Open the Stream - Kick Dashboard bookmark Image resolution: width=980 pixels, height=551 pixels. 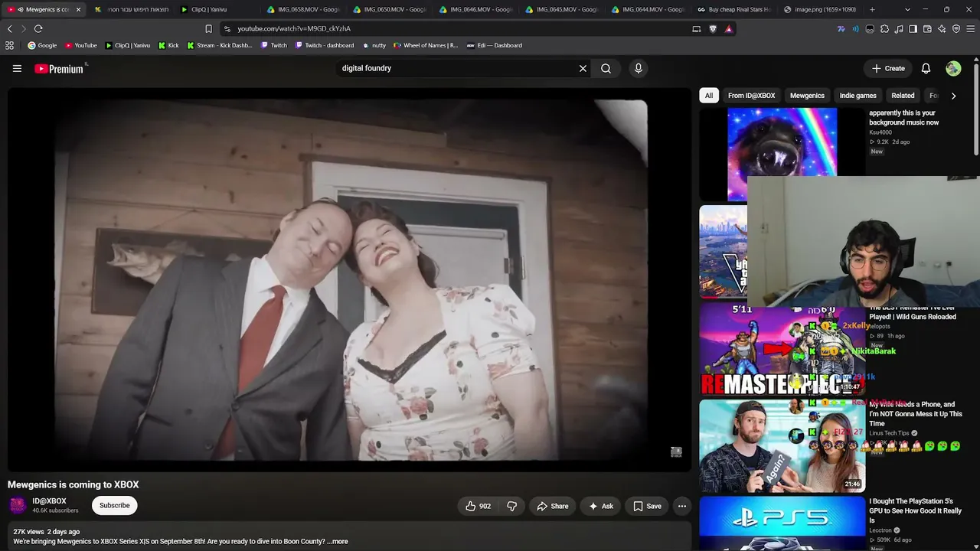pos(220,45)
